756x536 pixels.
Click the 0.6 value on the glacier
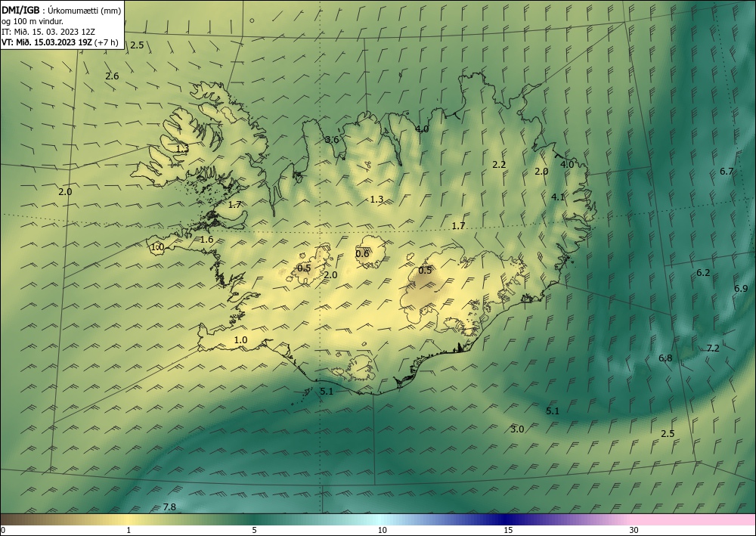point(362,253)
